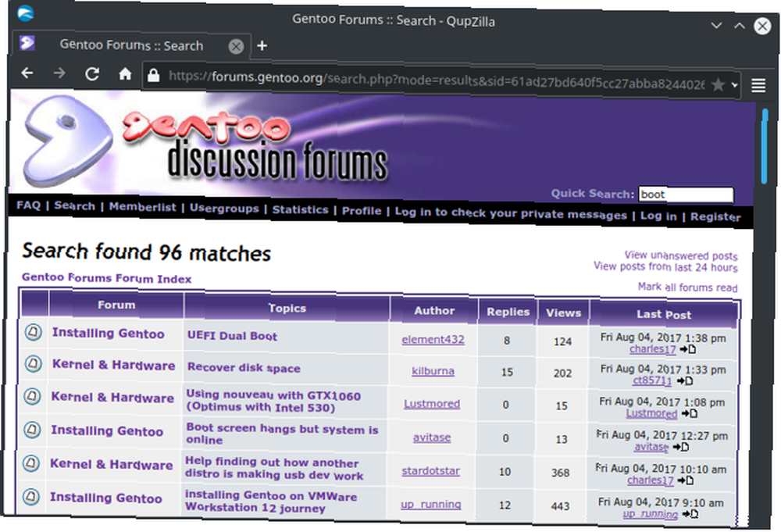Open the Memberlist page
Screen dimensions: 781x532
click(x=142, y=207)
